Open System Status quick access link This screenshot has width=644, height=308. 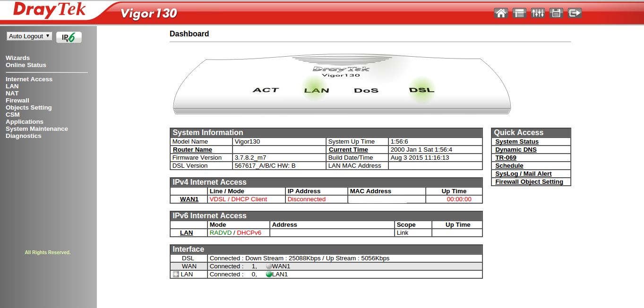click(x=517, y=142)
